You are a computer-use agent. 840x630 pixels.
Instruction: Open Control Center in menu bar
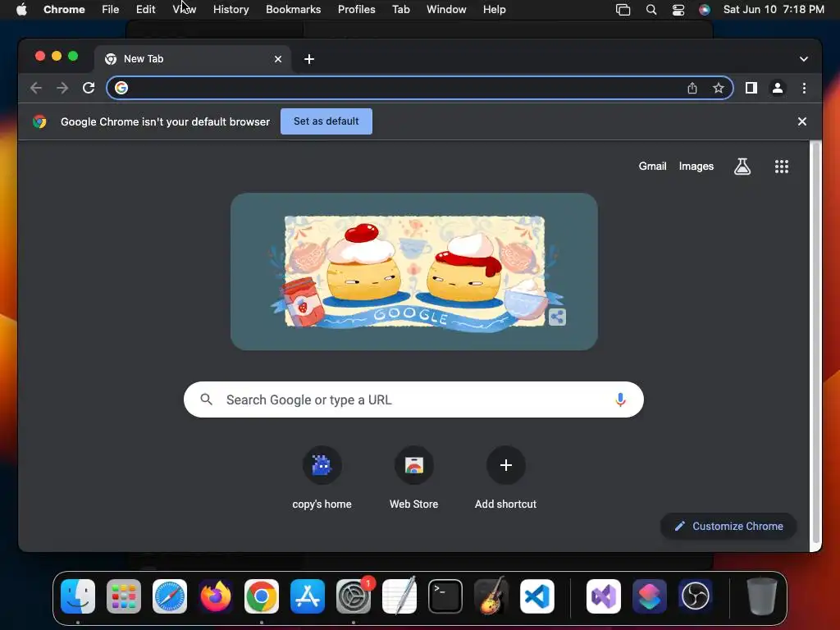coord(678,9)
